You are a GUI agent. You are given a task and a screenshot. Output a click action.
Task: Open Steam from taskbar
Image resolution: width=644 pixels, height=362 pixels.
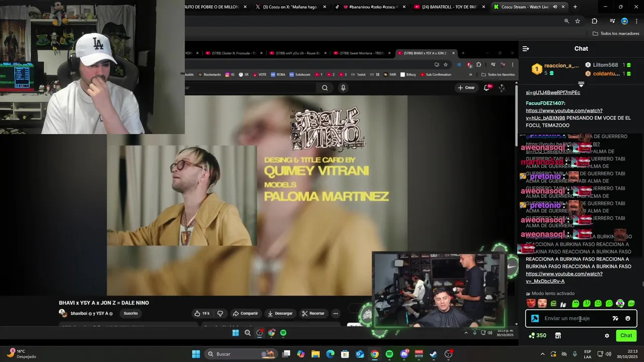pyautogui.click(x=433, y=354)
